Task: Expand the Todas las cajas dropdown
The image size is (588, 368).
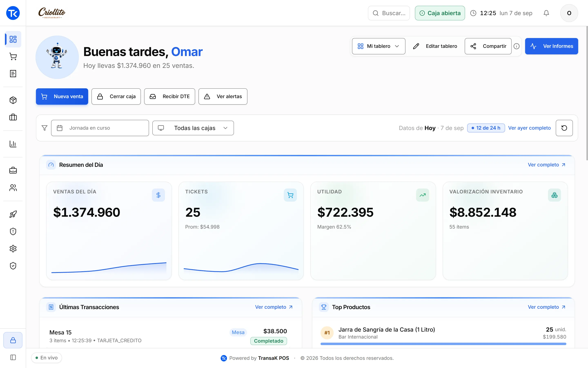Action: click(193, 128)
